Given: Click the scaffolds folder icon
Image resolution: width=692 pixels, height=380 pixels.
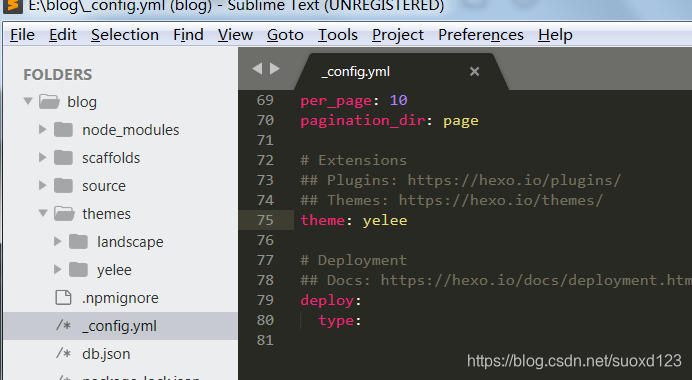Looking at the screenshot, I should coord(64,158).
